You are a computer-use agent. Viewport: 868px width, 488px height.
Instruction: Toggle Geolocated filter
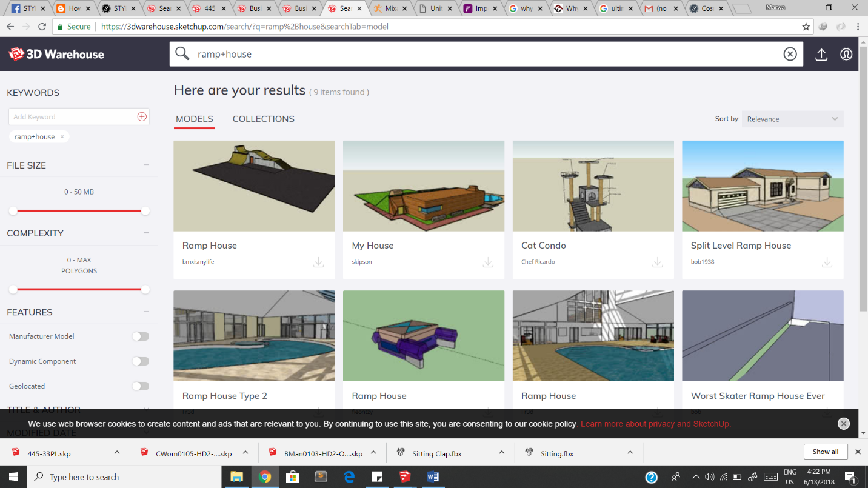tap(141, 386)
